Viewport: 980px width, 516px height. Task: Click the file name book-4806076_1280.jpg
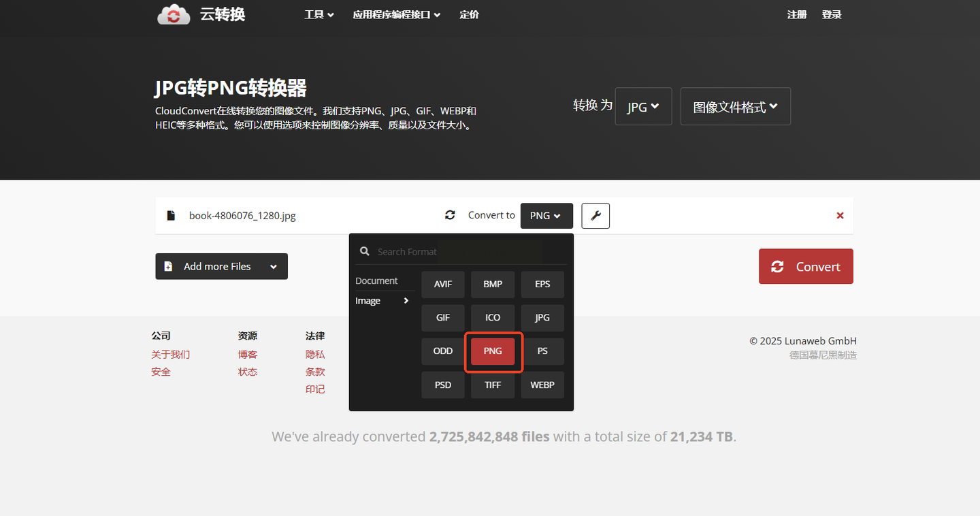[x=242, y=216]
